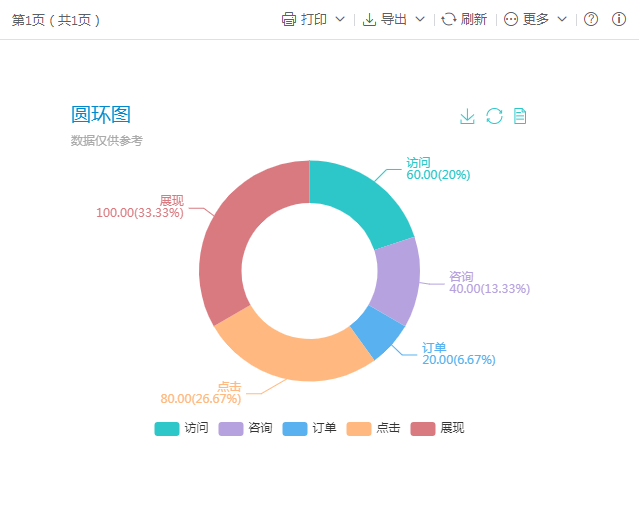639x518 pixels.
Task: Expand the dropdown arrow next to 导出
Action: click(420, 19)
